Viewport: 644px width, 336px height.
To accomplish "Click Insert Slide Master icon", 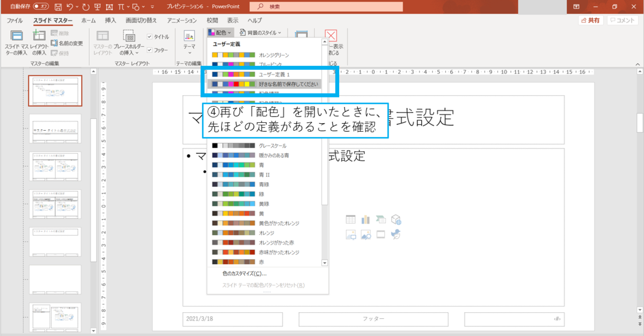I will click(17, 36).
